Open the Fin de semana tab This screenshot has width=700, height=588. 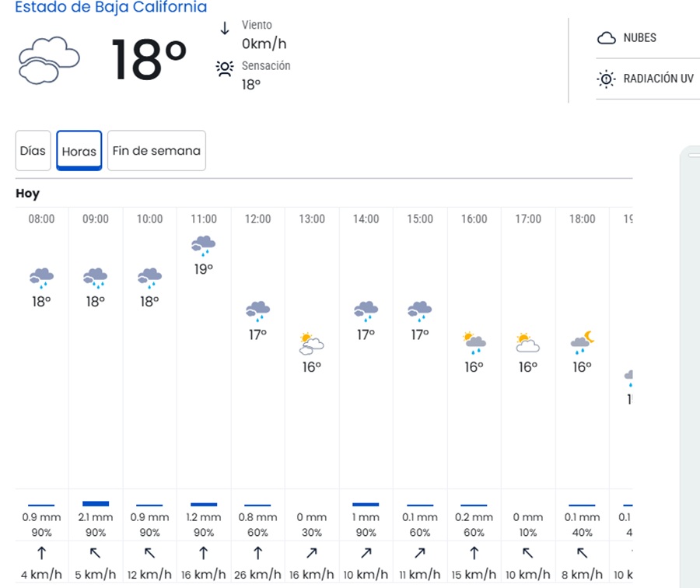[x=156, y=151]
